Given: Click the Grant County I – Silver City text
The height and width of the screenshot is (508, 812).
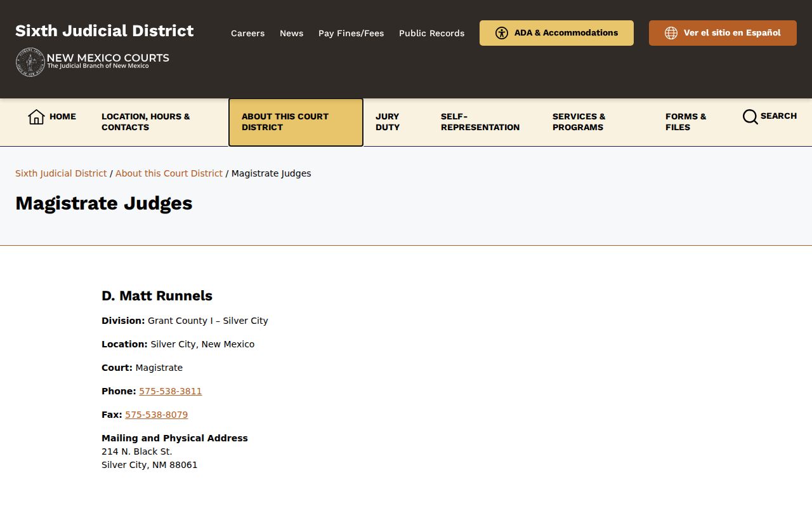Looking at the screenshot, I should coord(208,321).
